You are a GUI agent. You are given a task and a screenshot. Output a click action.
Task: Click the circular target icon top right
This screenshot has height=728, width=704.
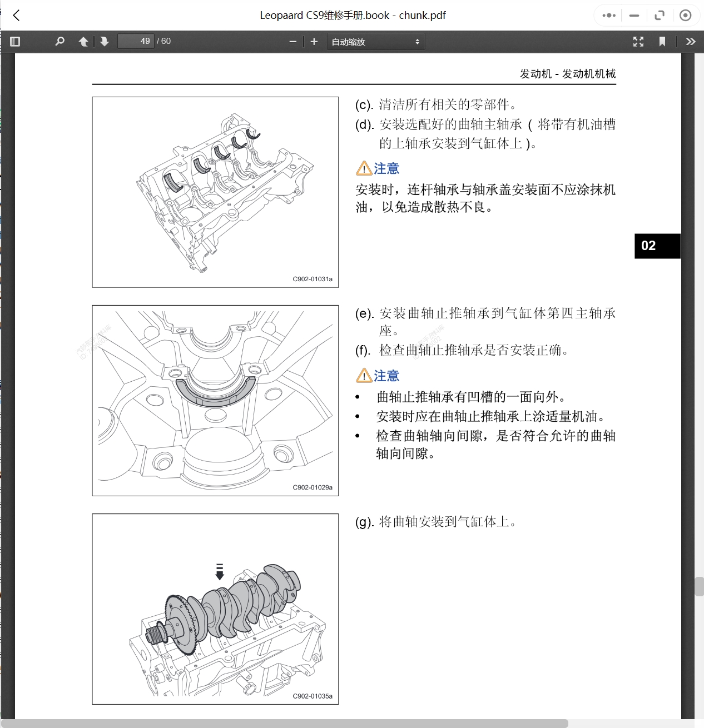click(x=686, y=15)
